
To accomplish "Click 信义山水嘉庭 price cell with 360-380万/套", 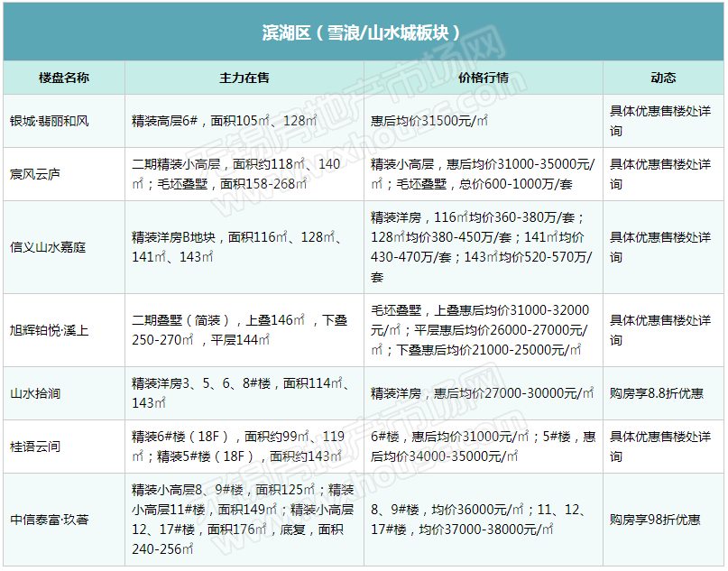I will [482, 247].
